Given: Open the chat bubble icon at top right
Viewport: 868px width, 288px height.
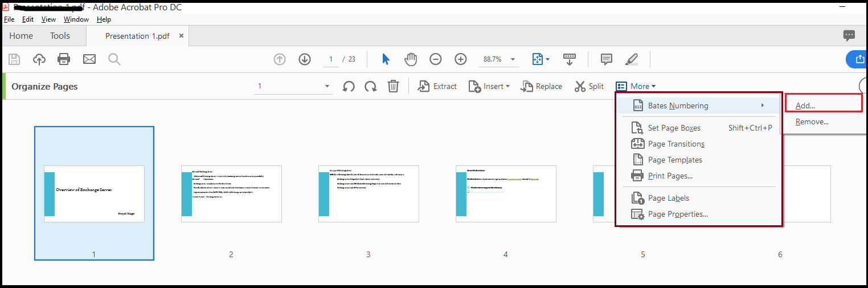Looking at the screenshot, I should point(849,35).
